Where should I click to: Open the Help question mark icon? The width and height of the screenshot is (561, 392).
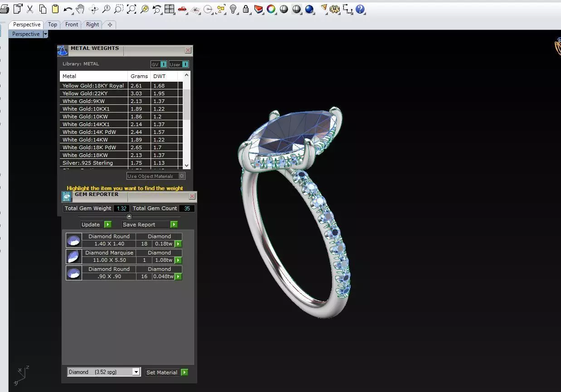pos(361,9)
